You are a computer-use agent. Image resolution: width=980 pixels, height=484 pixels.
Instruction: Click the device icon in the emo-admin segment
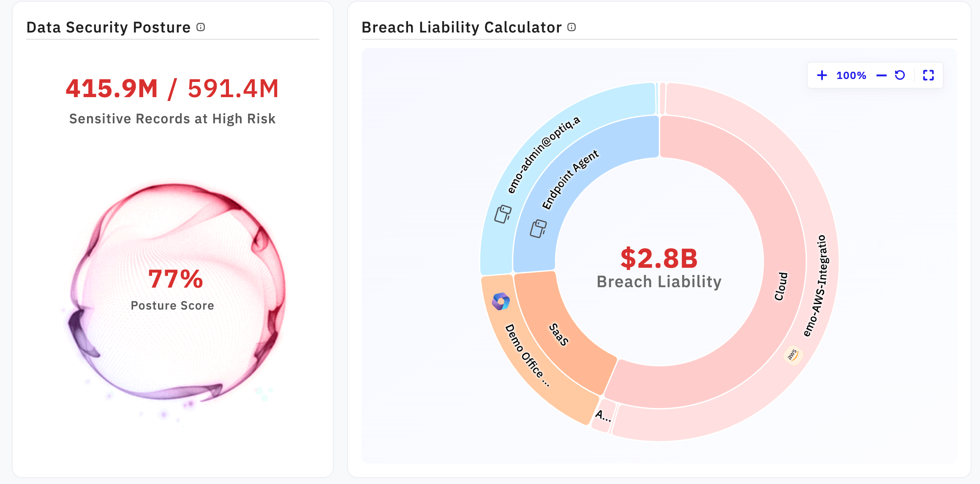[x=503, y=214]
